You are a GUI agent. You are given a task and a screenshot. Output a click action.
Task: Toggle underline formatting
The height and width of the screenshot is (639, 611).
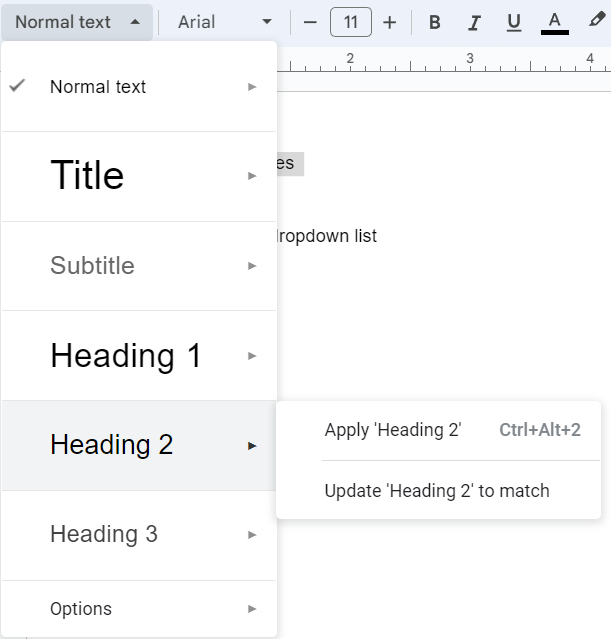(x=514, y=22)
